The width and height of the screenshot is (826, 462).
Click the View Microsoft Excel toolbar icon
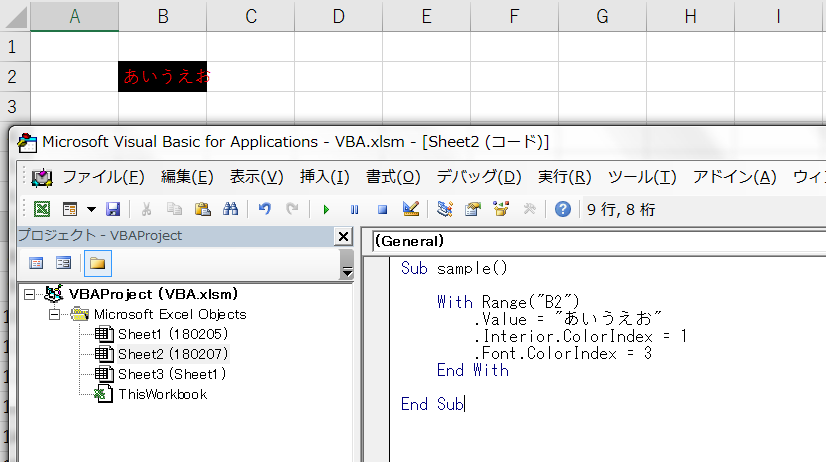pyautogui.click(x=42, y=209)
